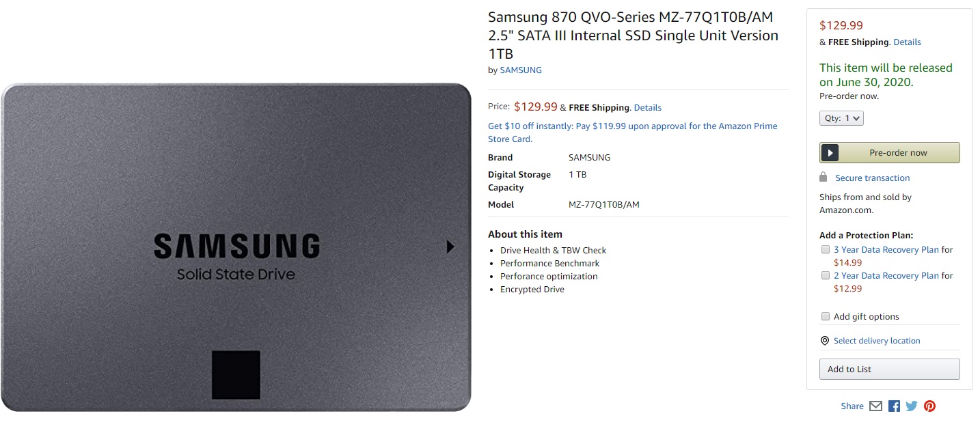Click the play arrow on Pre-order button
This screenshot has height=433, width=980.
(830, 153)
